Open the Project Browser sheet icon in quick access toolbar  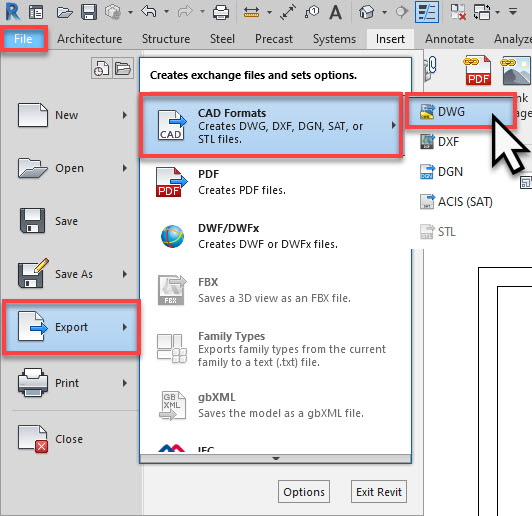(x=36, y=12)
